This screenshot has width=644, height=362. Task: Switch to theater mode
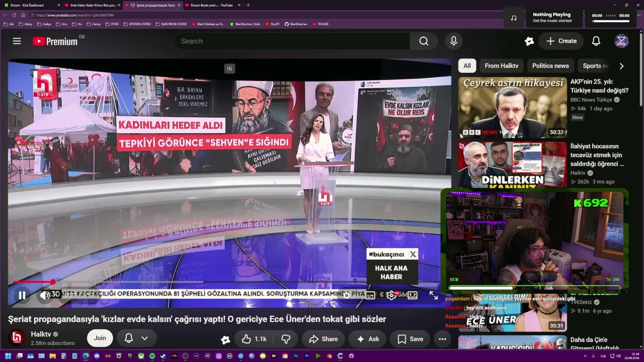coord(413,295)
